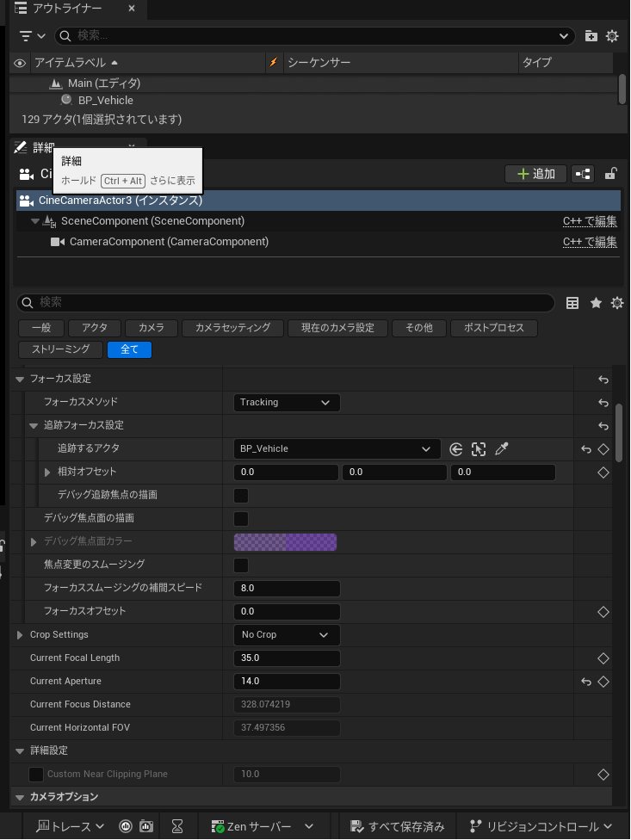Add keyframe for Custom Near Clipping Plane
This screenshot has height=840, width=631.
coord(603,775)
